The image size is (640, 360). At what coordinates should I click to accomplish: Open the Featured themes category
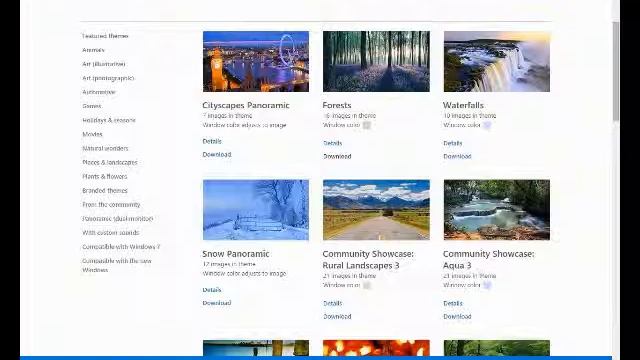pos(105,36)
